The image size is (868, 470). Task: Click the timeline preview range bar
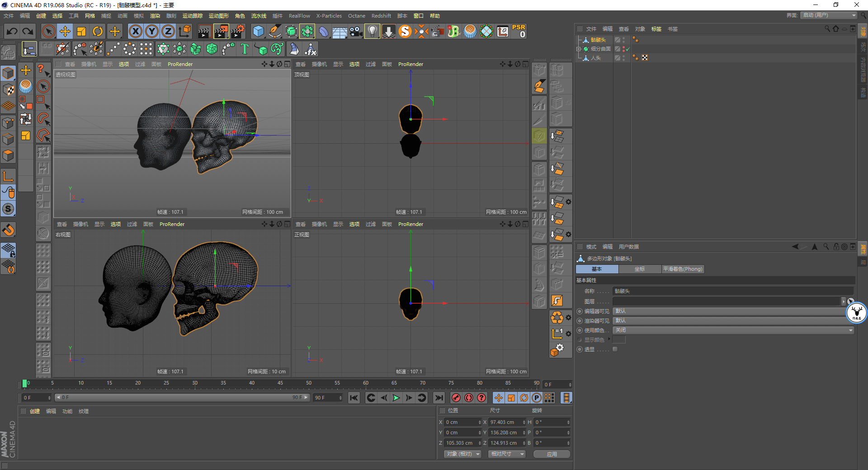tap(182, 398)
